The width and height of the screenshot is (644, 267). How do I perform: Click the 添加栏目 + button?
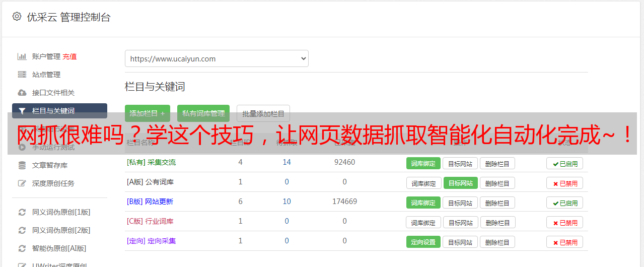[x=148, y=113]
